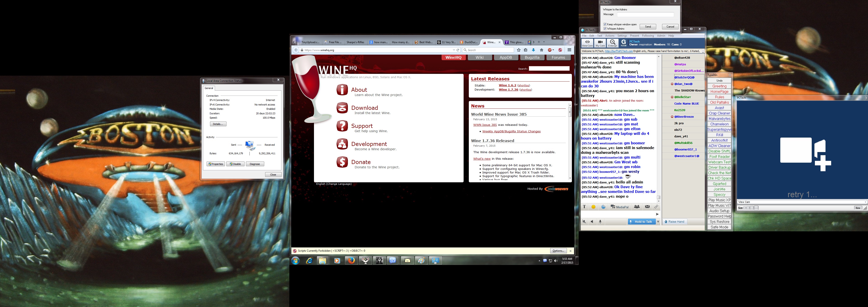Toggle the Whisper Admins checkbox
Image resolution: width=868 pixels, height=307 pixels.
click(605, 29)
